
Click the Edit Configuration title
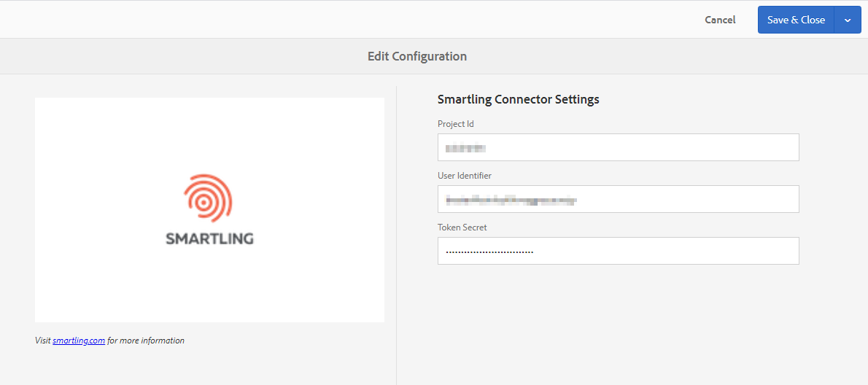(x=416, y=56)
